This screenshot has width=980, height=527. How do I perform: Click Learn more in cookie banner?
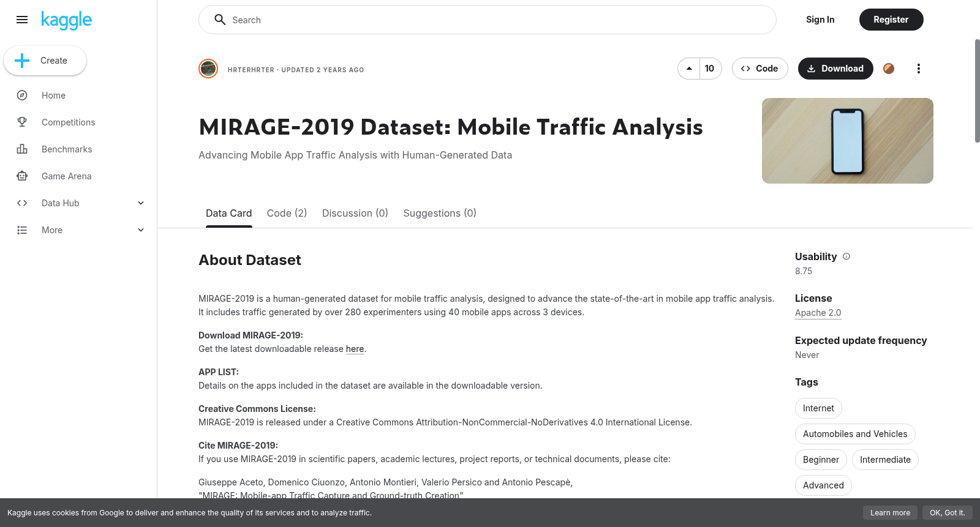891,513
